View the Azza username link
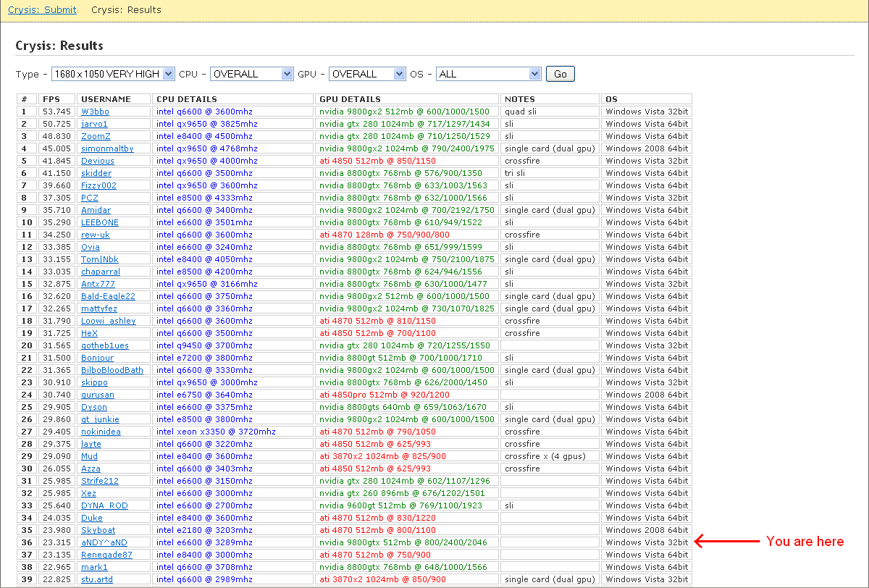869x588 pixels. (91, 469)
